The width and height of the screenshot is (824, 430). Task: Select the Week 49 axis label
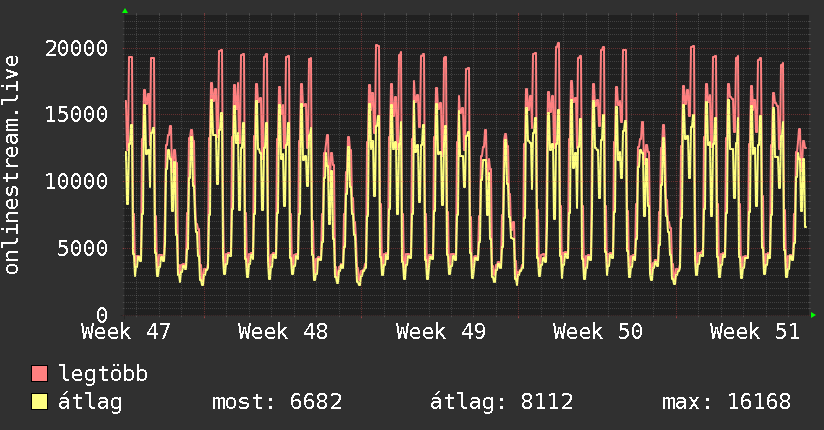440,331
